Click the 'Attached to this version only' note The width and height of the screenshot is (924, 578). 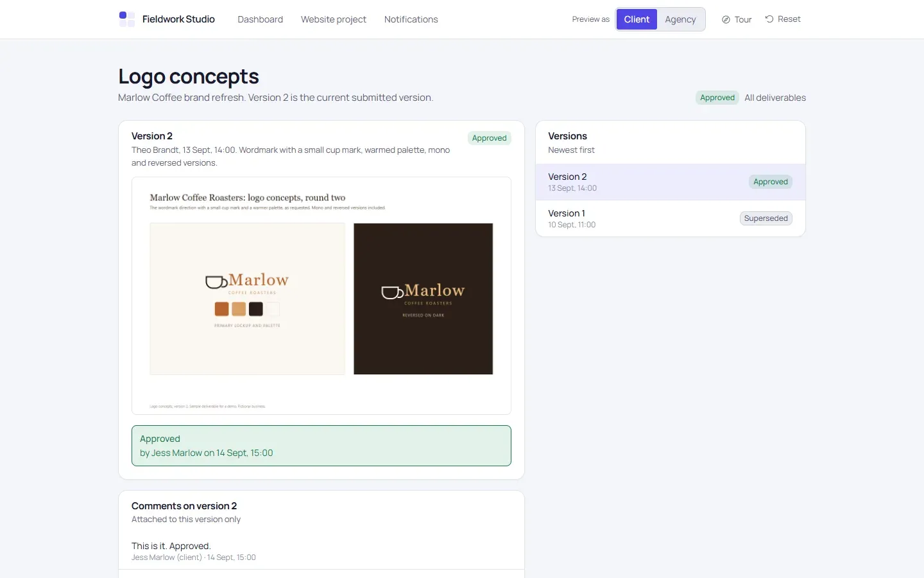(186, 520)
